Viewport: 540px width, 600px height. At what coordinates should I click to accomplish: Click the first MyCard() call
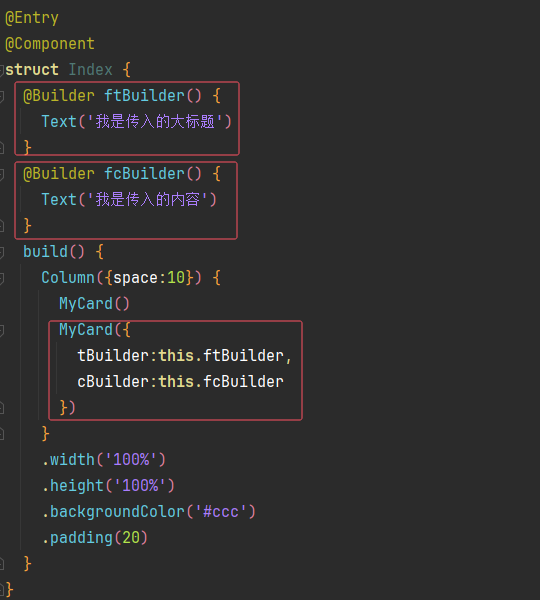pos(95,304)
